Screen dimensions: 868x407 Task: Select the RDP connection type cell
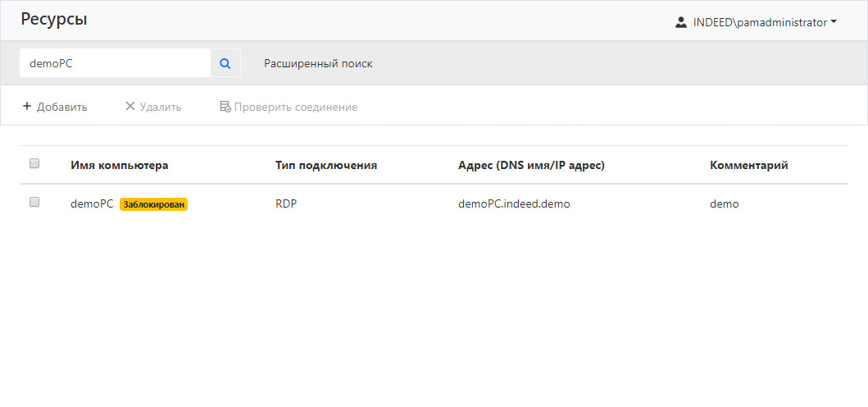click(x=286, y=204)
